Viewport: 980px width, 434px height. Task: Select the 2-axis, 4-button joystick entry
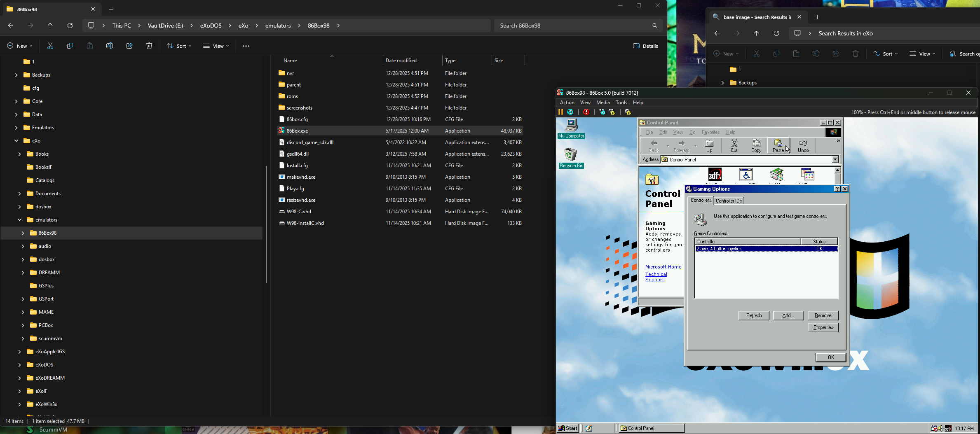pyautogui.click(x=719, y=249)
